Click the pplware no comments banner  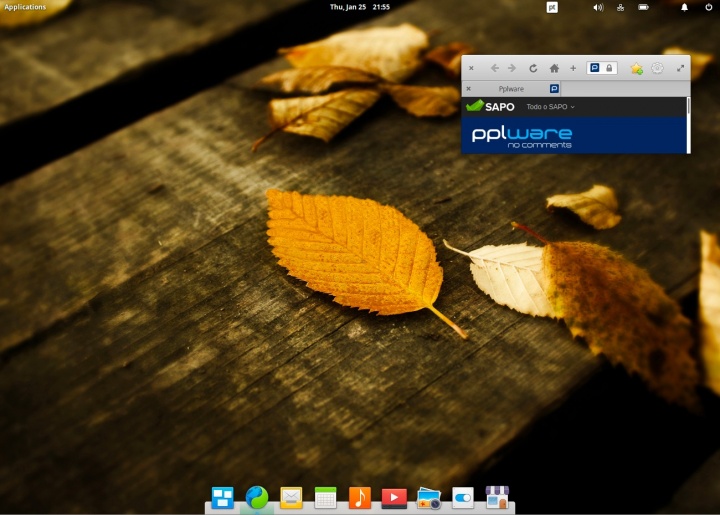tap(522, 136)
